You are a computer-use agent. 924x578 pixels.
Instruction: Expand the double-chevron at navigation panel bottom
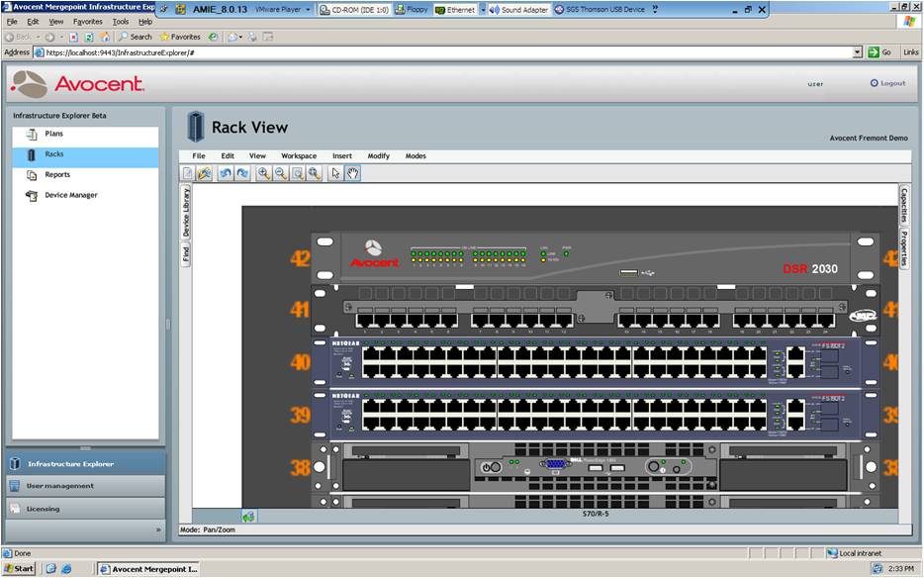(157, 530)
